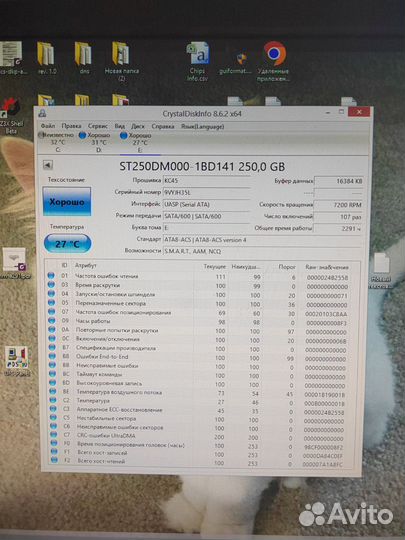Click the Порог column header

(x=287, y=267)
